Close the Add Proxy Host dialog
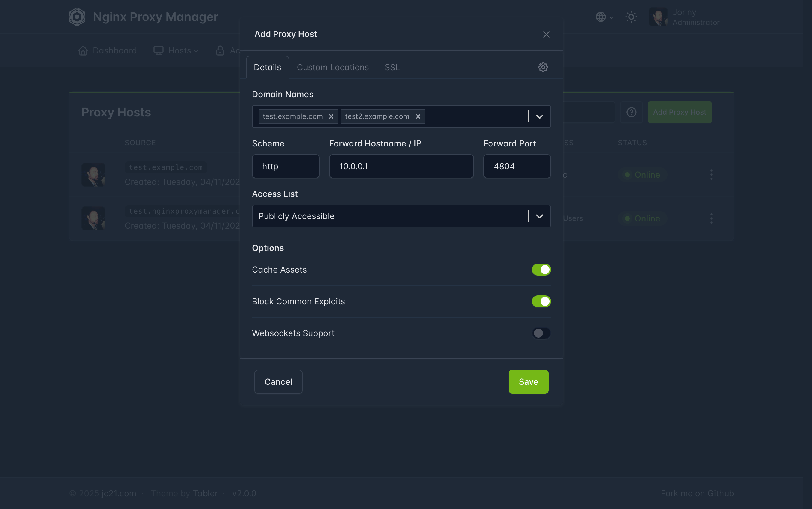The height and width of the screenshot is (509, 812). pos(546,34)
